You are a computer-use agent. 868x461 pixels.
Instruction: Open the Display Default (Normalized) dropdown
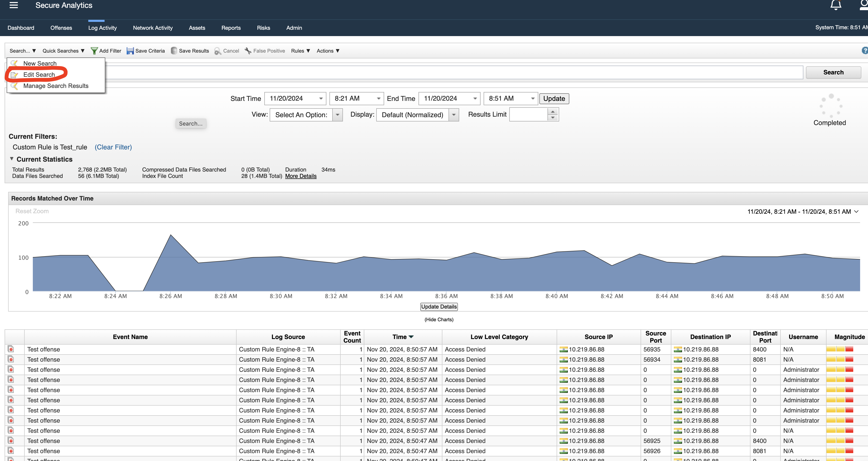(454, 115)
